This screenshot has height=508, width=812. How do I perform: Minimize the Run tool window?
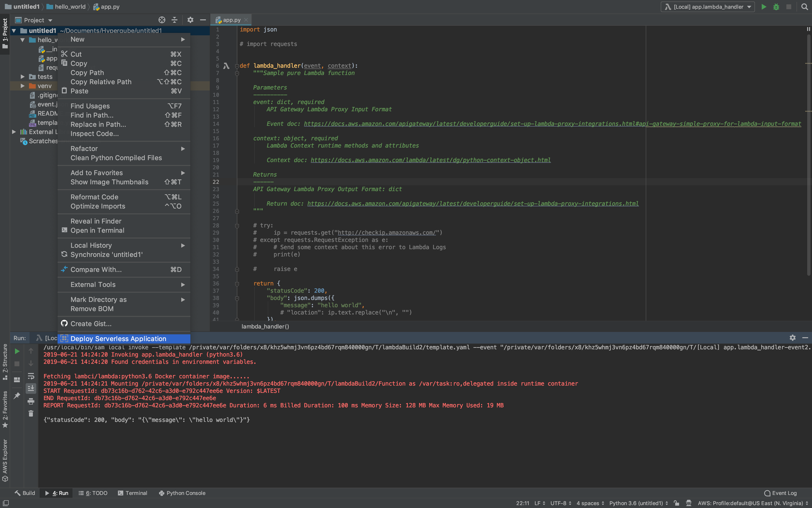coord(805,338)
